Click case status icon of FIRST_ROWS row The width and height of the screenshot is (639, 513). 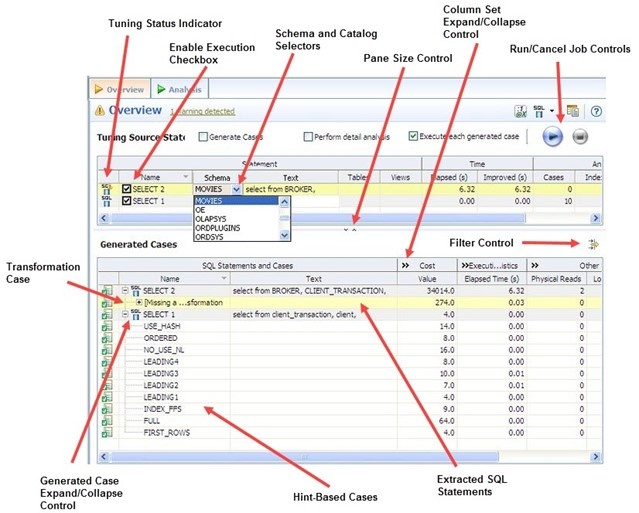click(x=107, y=433)
